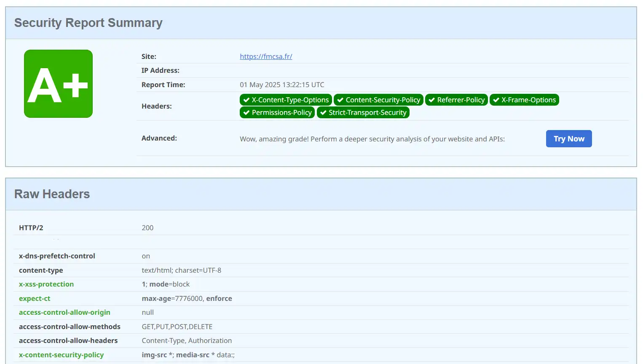Click the report time 01 May 2025 value
Screen dimensions: 643x364
click(x=282, y=85)
